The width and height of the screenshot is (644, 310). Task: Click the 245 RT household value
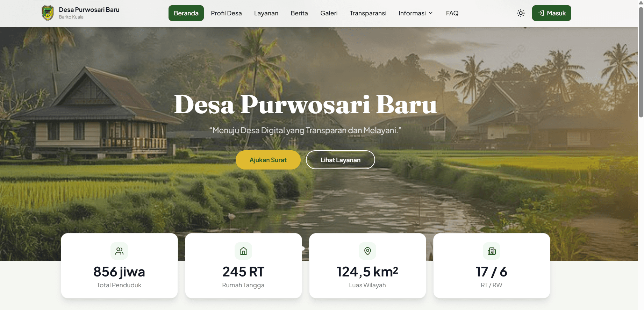243,272
